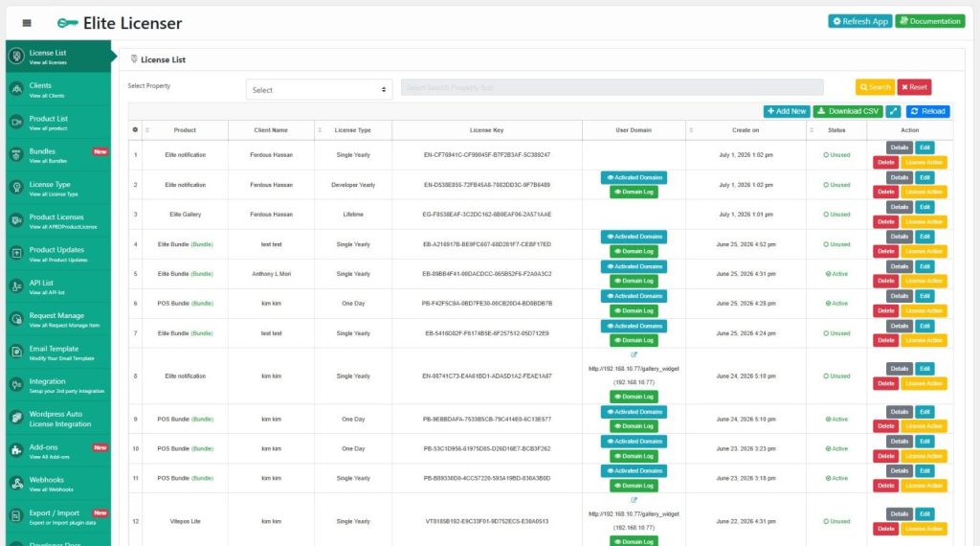
Task: Click Delete button in row 5
Action: point(885,281)
